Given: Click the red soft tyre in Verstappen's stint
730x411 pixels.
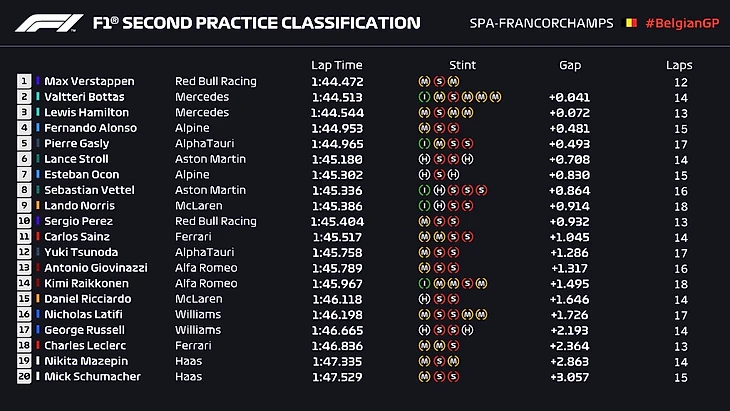Looking at the screenshot, I should point(439,81).
